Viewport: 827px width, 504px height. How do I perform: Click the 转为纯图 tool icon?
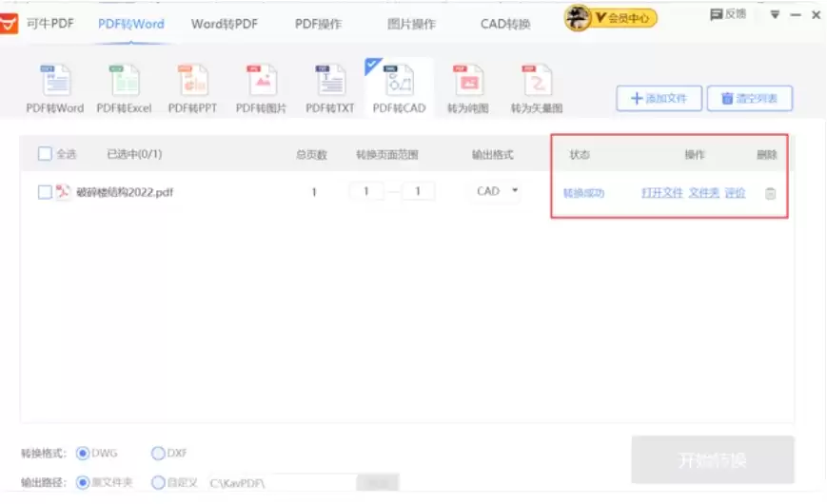(x=467, y=82)
